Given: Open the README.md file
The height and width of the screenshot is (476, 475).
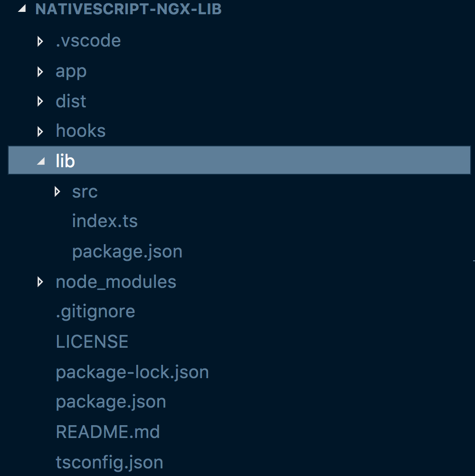Looking at the screenshot, I should click(108, 432).
